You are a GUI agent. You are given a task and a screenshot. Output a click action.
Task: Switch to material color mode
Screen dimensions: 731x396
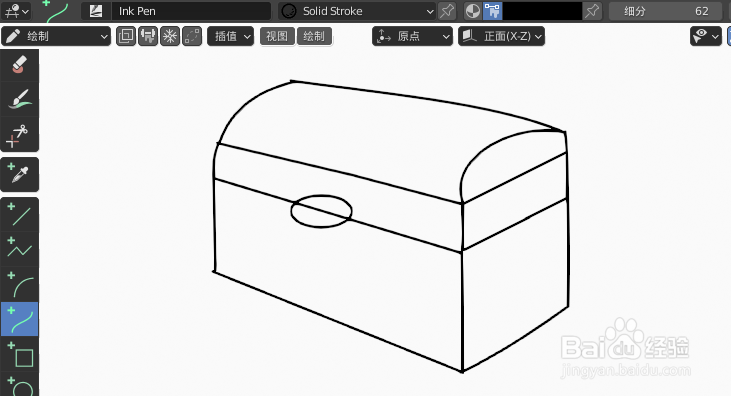pos(473,11)
